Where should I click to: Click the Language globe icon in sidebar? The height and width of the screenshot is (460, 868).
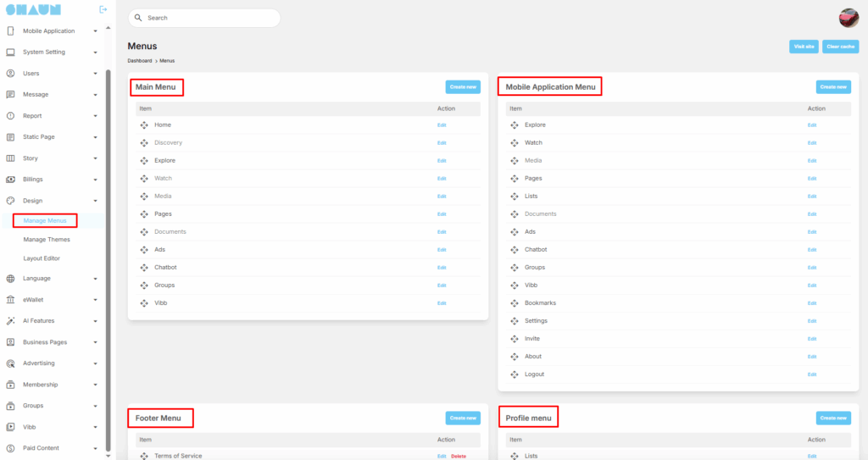point(10,279)
